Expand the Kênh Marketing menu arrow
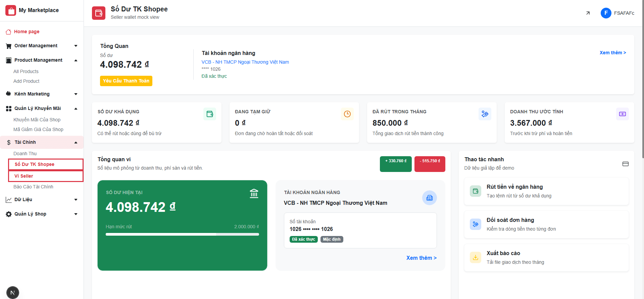Image resolution: width=644 pixels, height=299 pixels. click(x=76, y=94)
